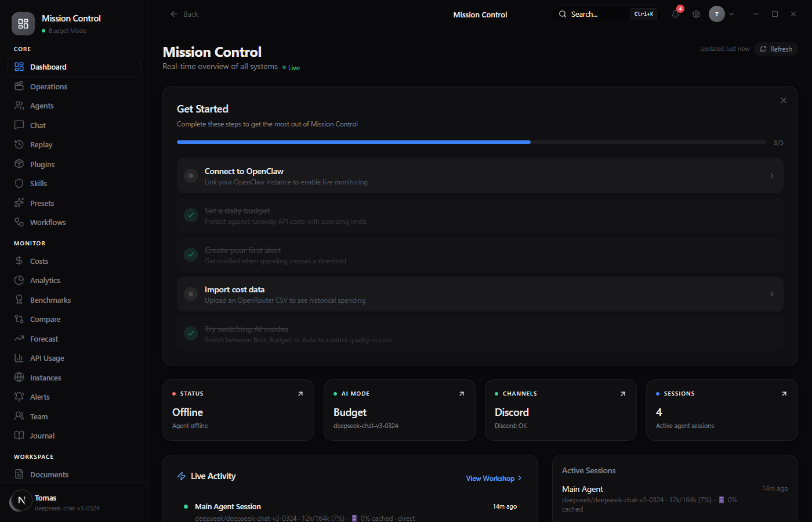Toggle the Connect to OpenClaw step circle
The width and height of the screenshot is (812, 522).
[x=191, y=176]
